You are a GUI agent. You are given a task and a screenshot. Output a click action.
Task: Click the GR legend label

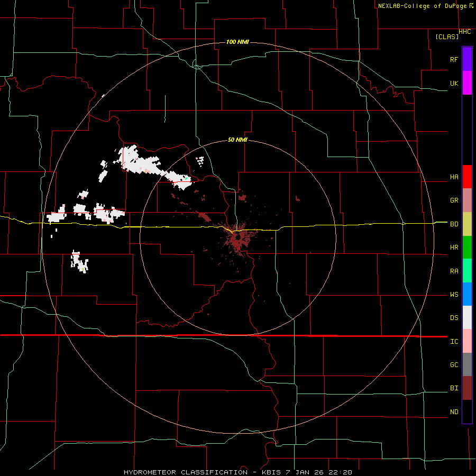(454, 200)
